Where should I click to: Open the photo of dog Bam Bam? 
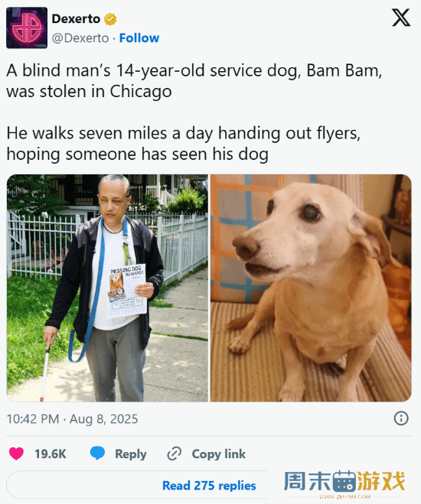point(311,288)
